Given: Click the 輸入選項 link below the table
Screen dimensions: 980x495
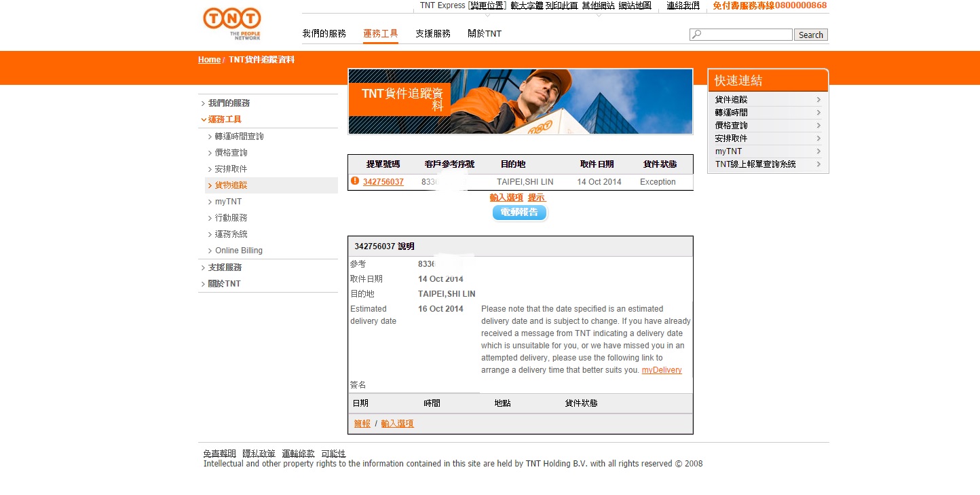Looking at the screenshot, I should point(506,198).
